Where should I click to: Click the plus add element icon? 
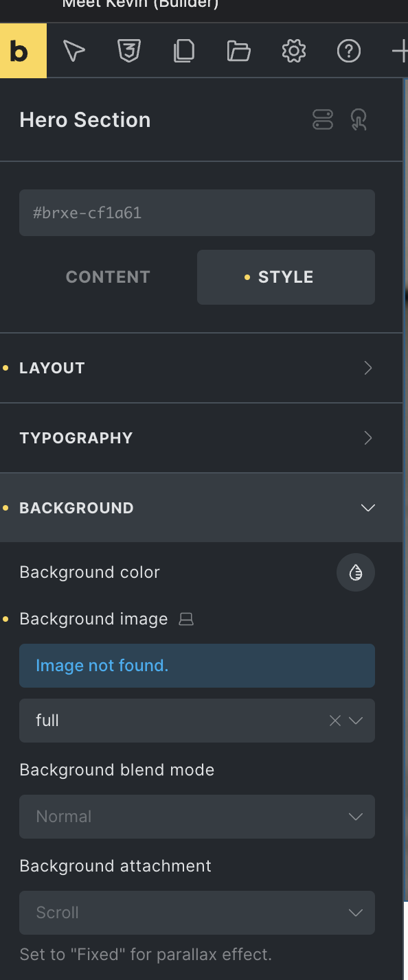tap(399, 51)
